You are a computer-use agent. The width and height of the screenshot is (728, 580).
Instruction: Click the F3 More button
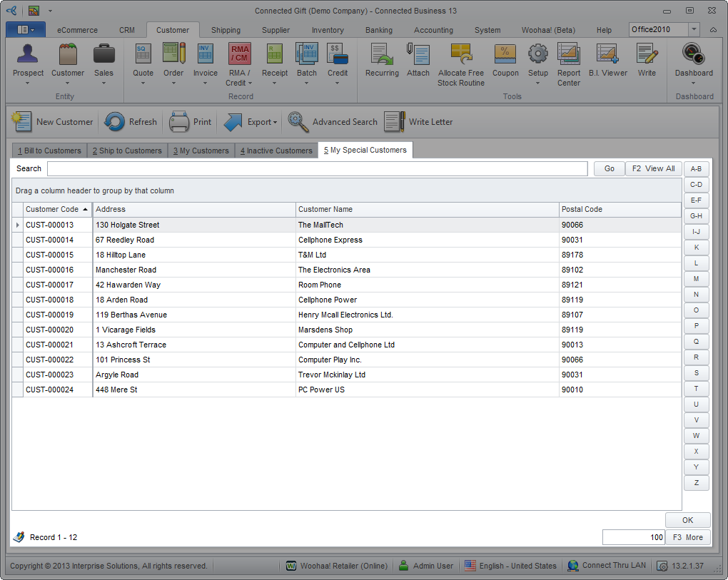[688, 537]
